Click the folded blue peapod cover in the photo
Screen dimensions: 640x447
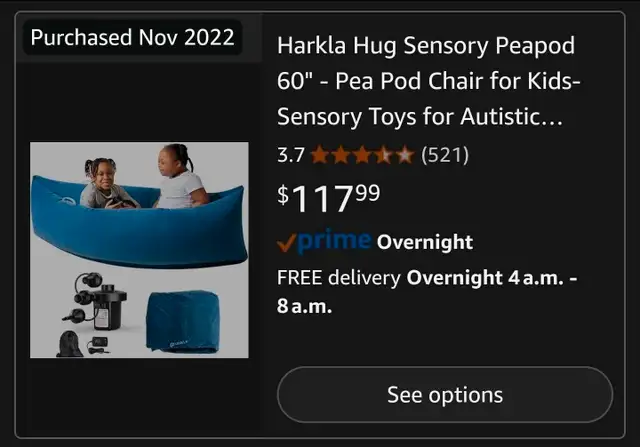pyautogui.click(x=183, y=322)
